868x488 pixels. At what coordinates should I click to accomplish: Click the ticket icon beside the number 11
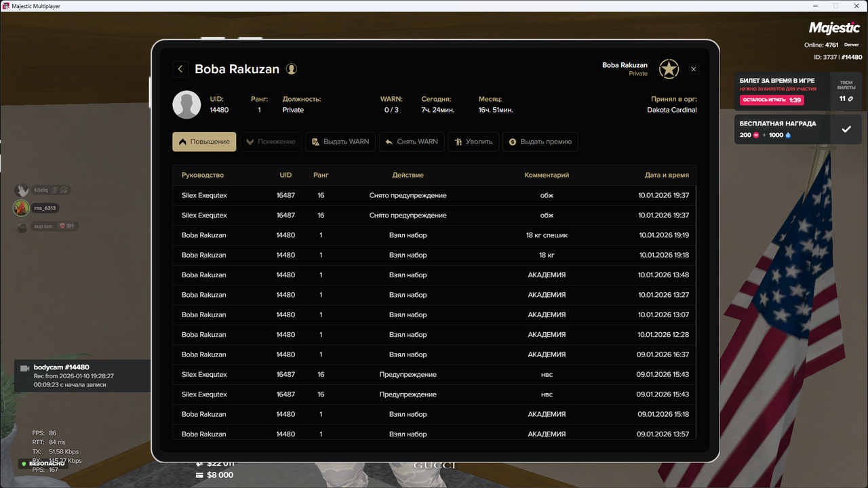click(x=852, y=99)
